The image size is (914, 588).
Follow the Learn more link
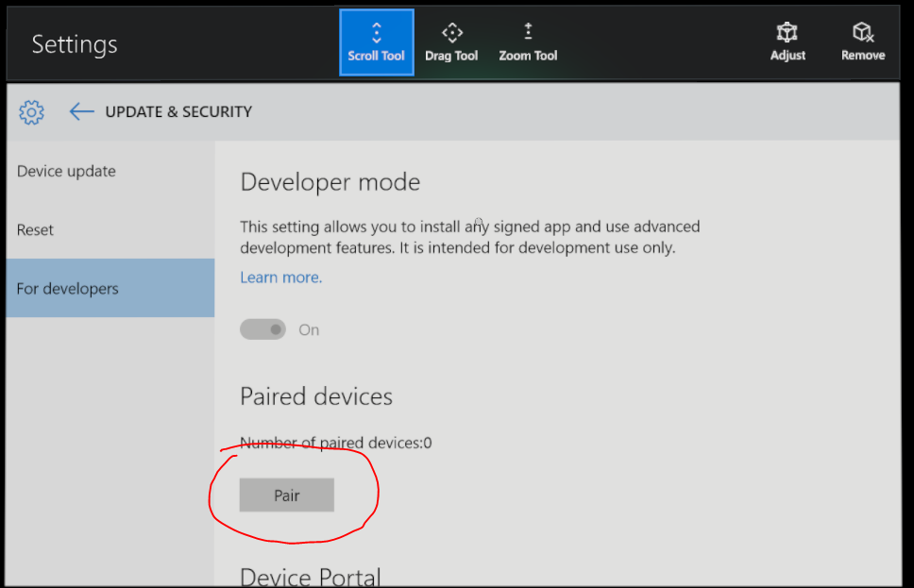pyautogui.click(x=280, y=277)
